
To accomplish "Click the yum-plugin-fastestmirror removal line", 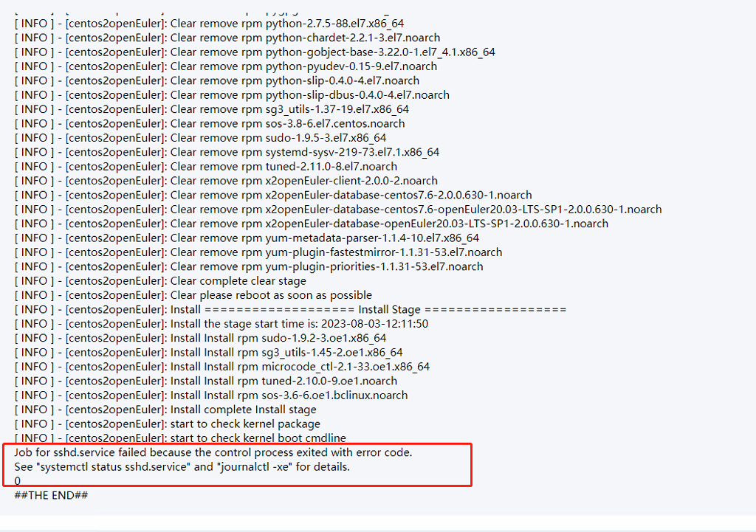I will pyautogui.click(x=258, y=252).
